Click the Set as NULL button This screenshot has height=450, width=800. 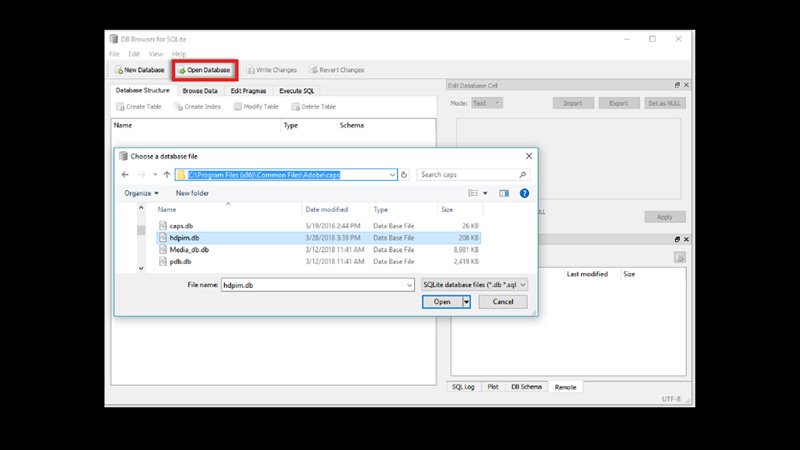tap(664, 103)
